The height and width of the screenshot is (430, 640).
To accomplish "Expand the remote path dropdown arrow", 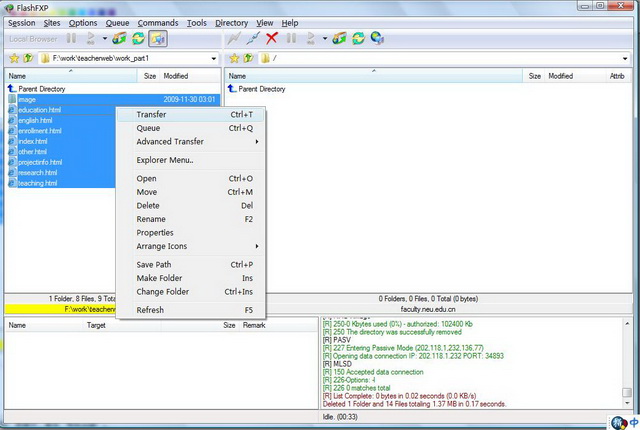I will pyautogui.click(x=625, y=59).
